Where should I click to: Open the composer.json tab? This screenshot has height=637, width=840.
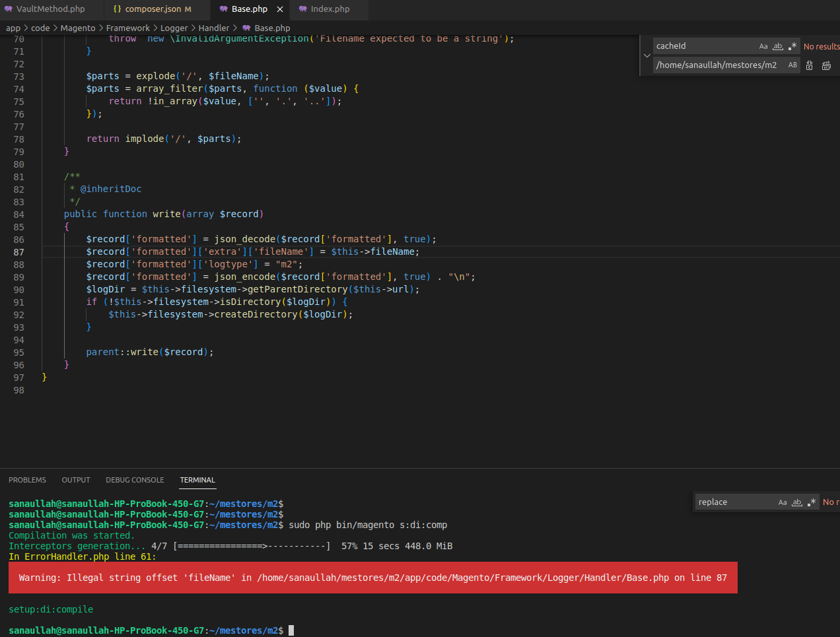(153, 9)
